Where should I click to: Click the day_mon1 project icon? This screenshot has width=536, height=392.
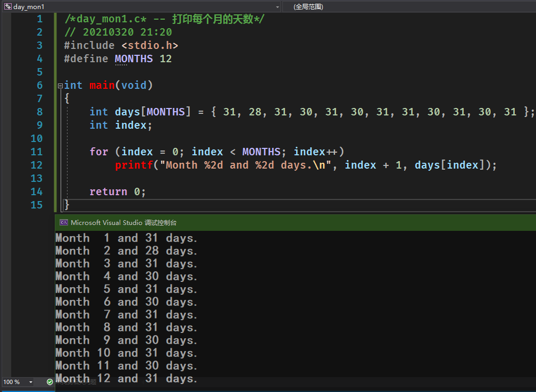pos(8,6)
